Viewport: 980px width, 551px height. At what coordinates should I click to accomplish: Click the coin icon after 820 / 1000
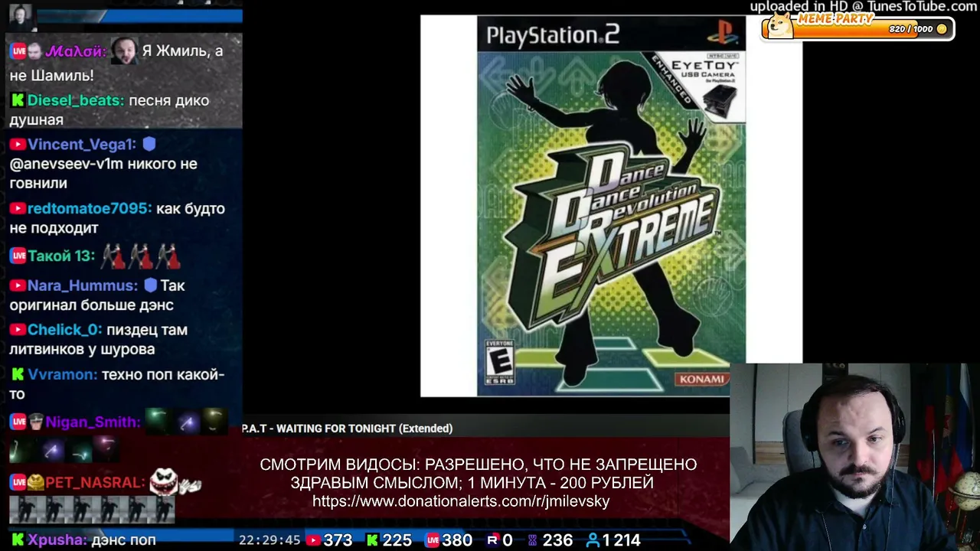pyautogui.click(x=942, y=29)
